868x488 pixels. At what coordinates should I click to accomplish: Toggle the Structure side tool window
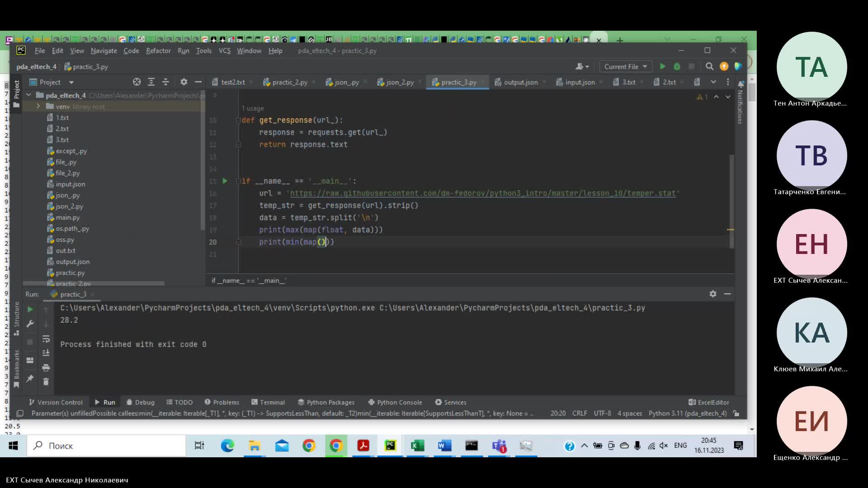point(17,318)
